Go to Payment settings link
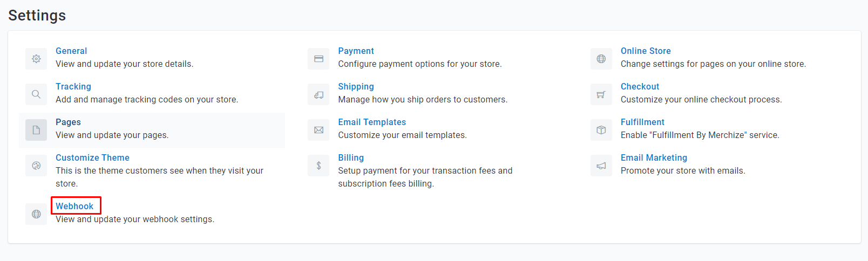Screen dimensions: 868x261 (x=356, y=51)
